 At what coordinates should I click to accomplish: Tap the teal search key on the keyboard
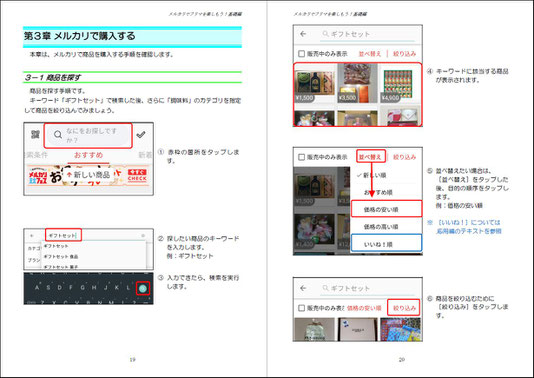click(x=143, y=288)
